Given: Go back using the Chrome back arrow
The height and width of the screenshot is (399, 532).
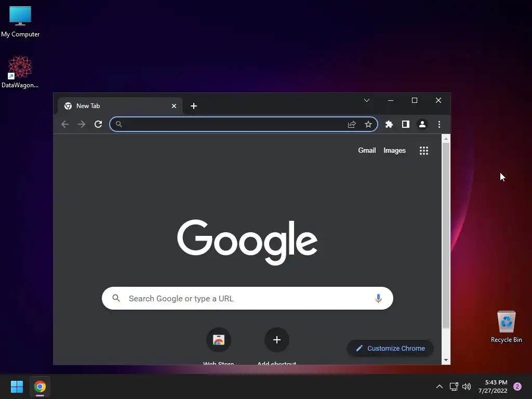Looking at the screenshot, I should tap(65, 124).
